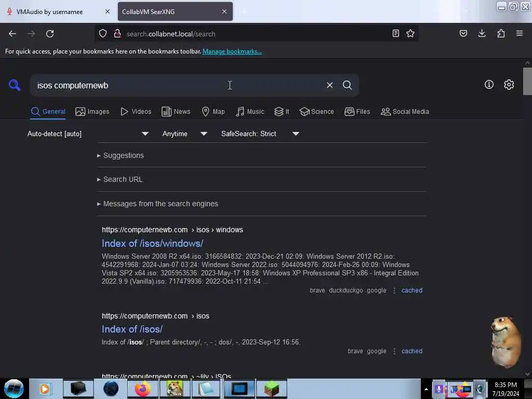
Task: Open the SafeSearch: Strict dropdown
Action: [260, 134]
